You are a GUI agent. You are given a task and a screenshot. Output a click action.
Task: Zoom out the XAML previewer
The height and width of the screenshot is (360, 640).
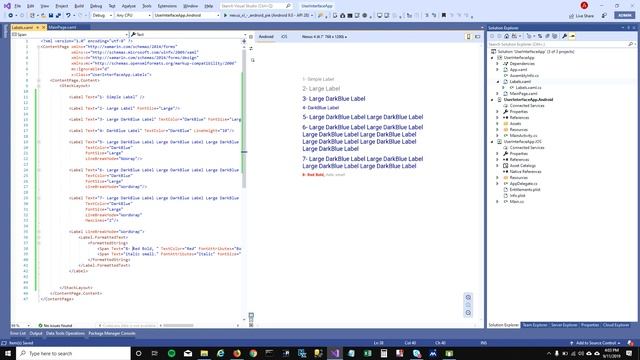tap(468, 313)
